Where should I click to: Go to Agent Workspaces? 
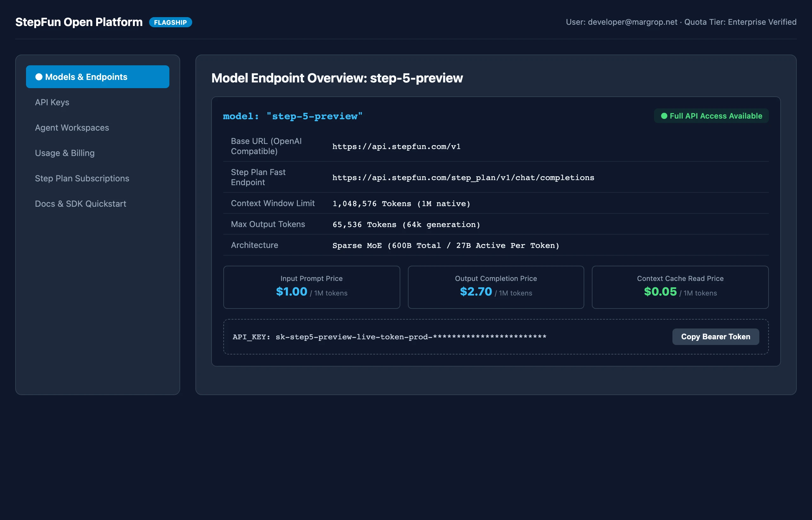(x=72, y=128)
